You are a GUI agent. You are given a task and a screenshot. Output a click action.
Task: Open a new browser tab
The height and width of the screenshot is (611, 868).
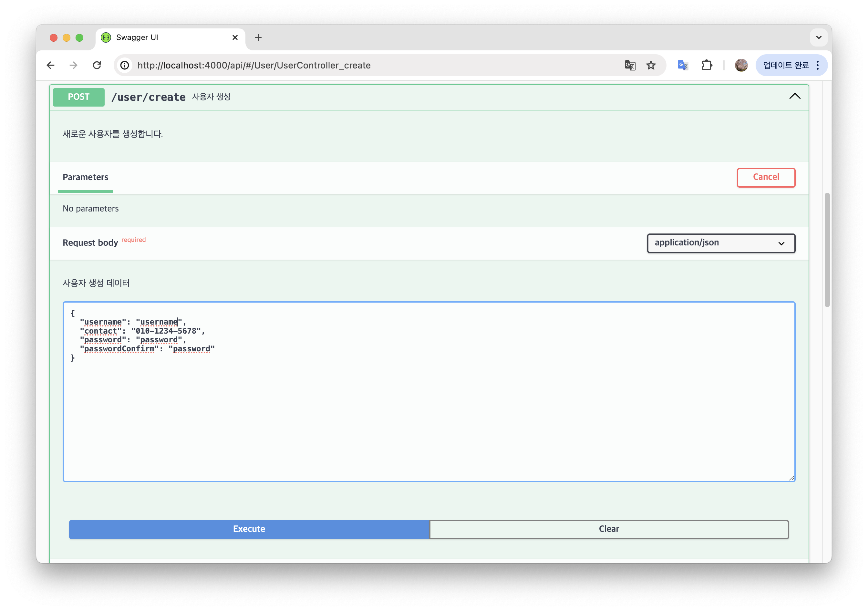(258, 37)
